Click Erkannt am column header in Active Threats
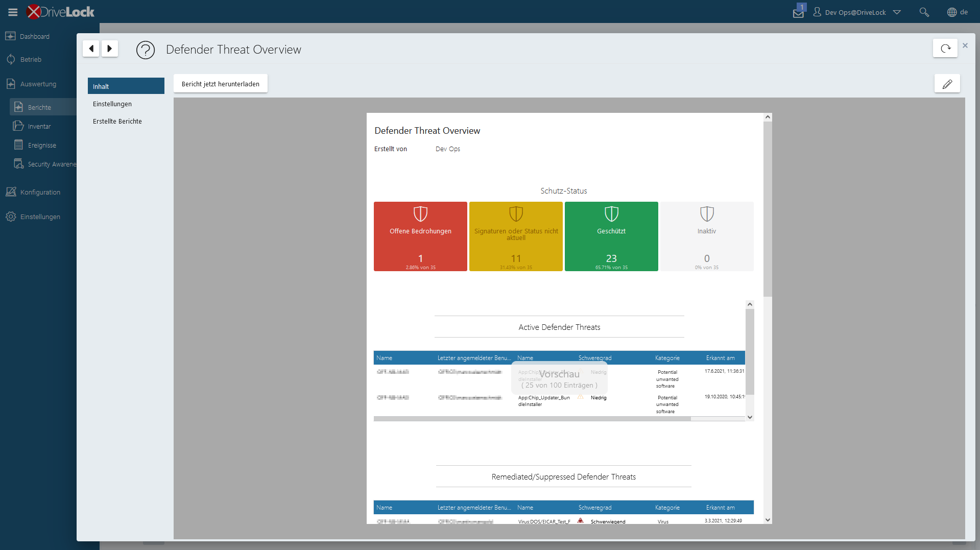980x550 pixels. [x=721, y=358]
